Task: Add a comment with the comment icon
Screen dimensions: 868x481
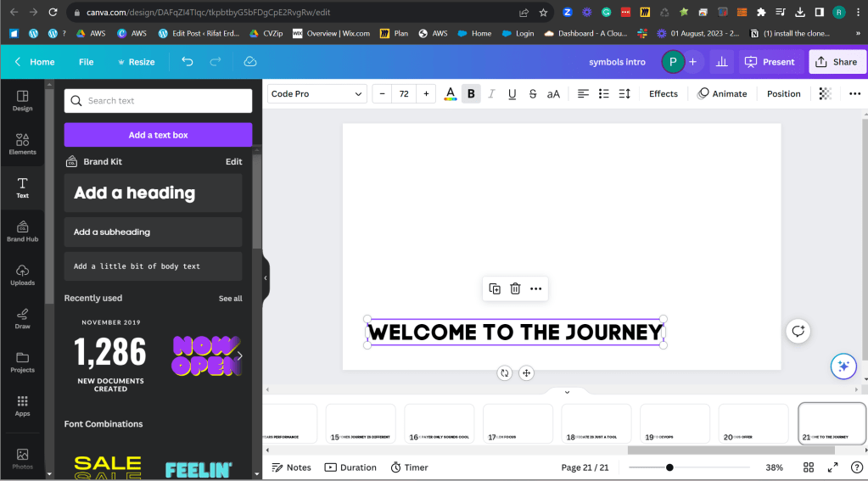Action: tap(798, 331)
